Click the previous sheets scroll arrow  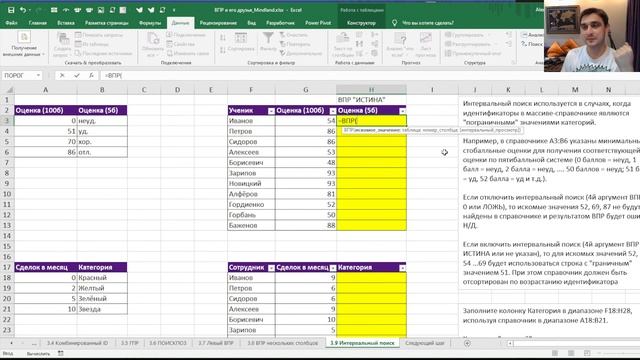pyautogui.click(x=11, y=343)
